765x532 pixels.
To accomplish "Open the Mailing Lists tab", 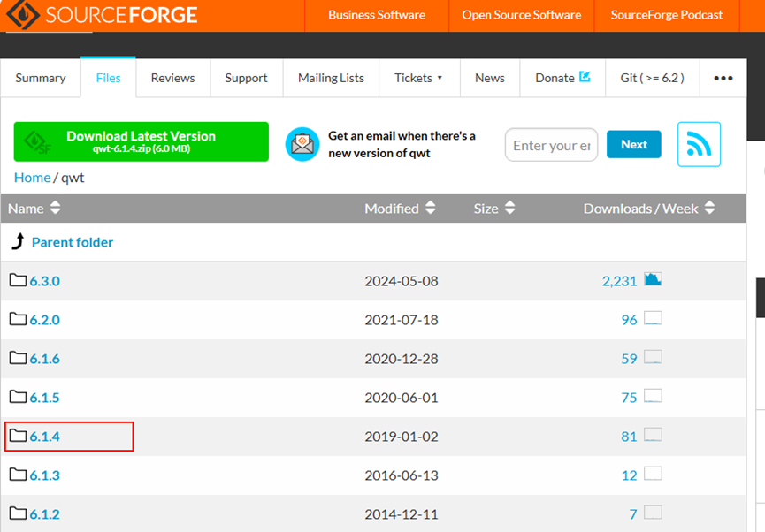I will click(x=331, y=78).
